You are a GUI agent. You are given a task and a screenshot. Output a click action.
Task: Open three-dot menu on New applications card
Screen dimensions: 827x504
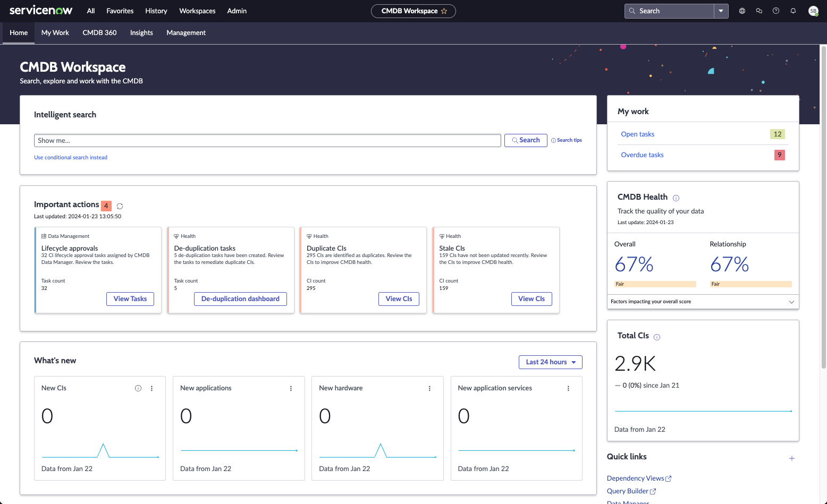[291, 388]
